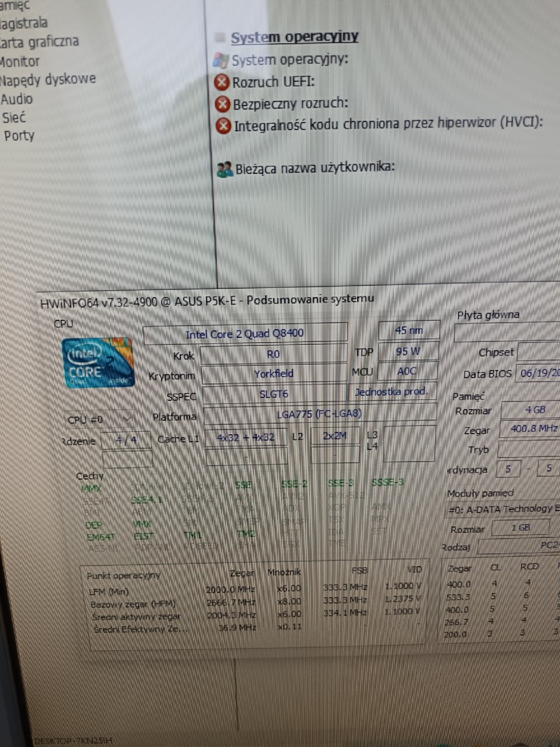Viewport: 560px width, 747px height.
Task: Click the A0C MCU value
Action: (407, 371)
